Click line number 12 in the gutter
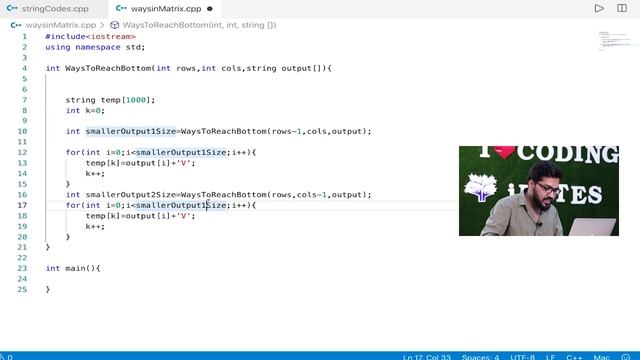 coord(22,152)
